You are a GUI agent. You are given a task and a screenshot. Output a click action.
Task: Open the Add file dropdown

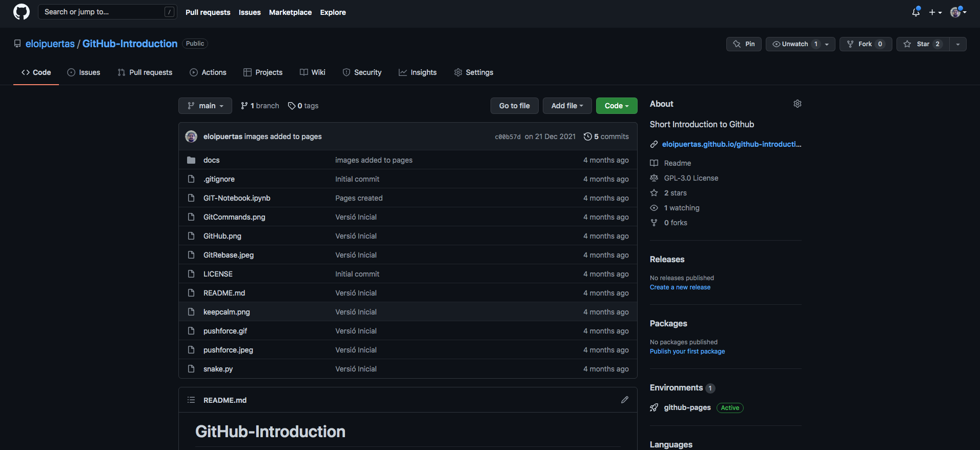567,106
